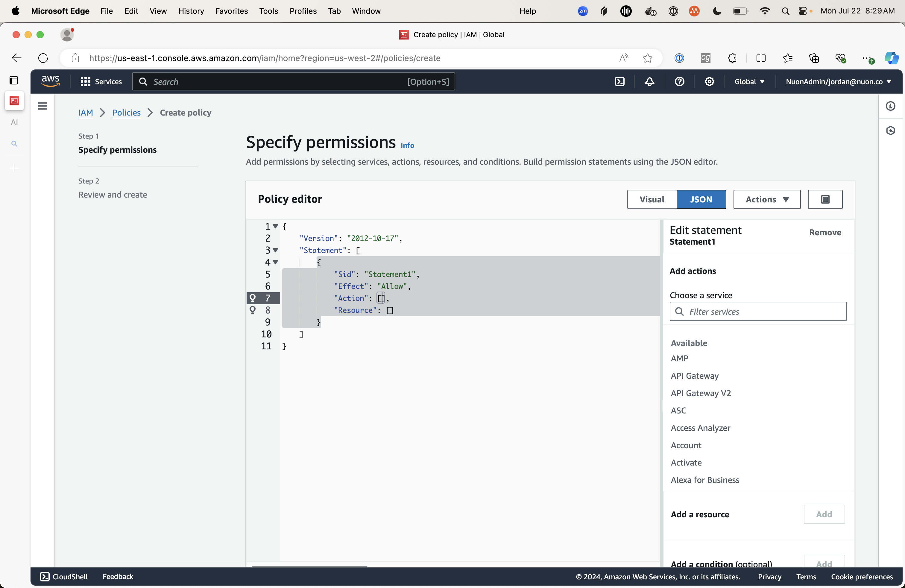The width and height of the screenshot is (905, 588).
Task: Click the Filter services search field
Action: pyautogui.click(x=758, y=311)
